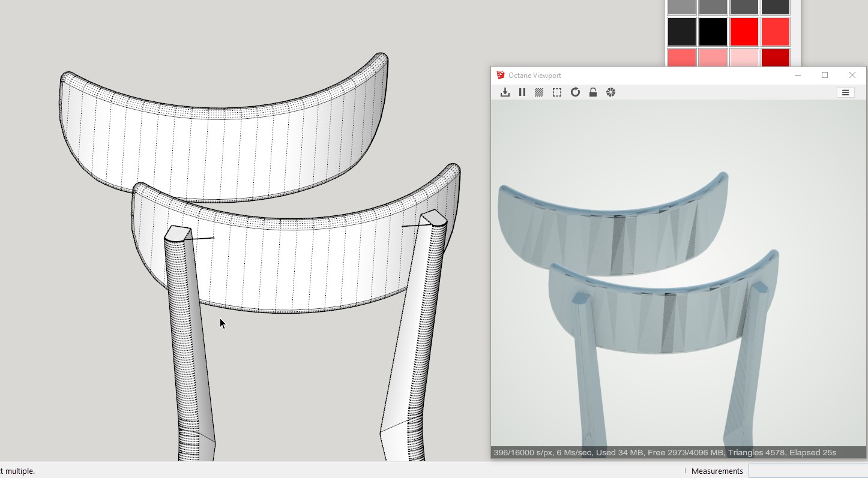The width and height of the screenshot is (868, 478).
Task: Pause the Octane render
Action: pos(522,92)
